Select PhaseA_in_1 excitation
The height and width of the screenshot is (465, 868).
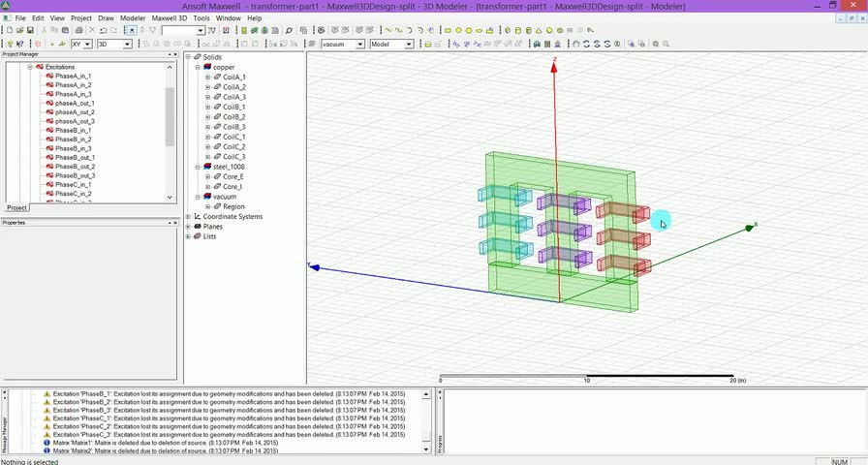point(73,76)
